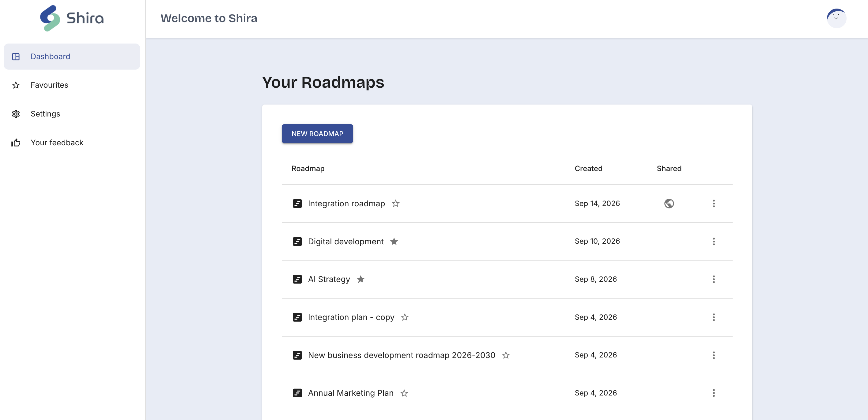Star the Annual Marketing Plan roadmap
The height and width of the screenshot is (420, 868).
[404, 393]
